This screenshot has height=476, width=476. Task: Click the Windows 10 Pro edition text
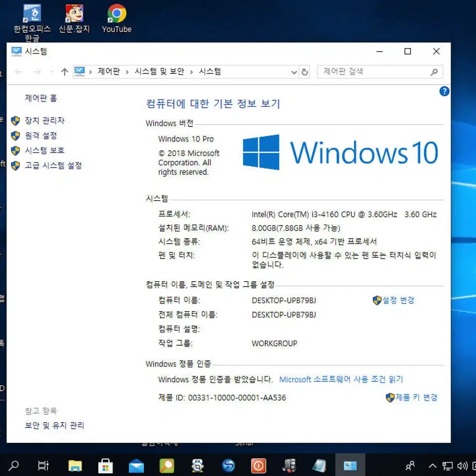[x=186, y=139]
